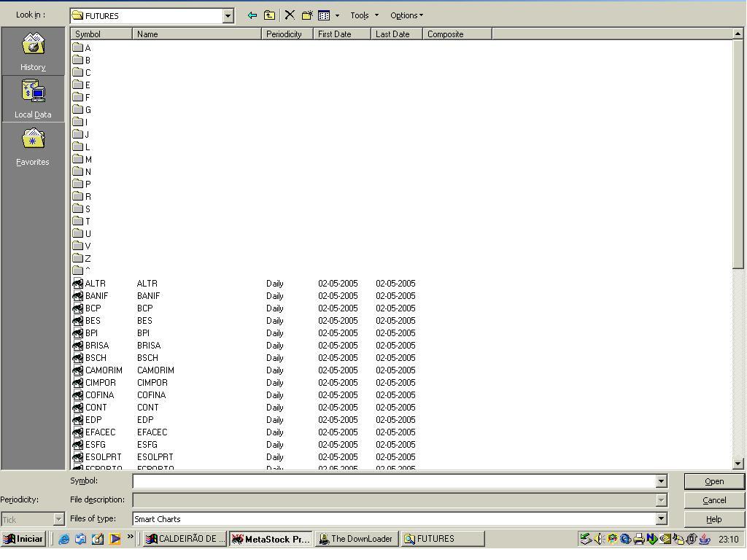The image size is (747, 560).
Task: Switch to CALDEIRÃO DE taskbar window
Action: click(x=185, y=539)
